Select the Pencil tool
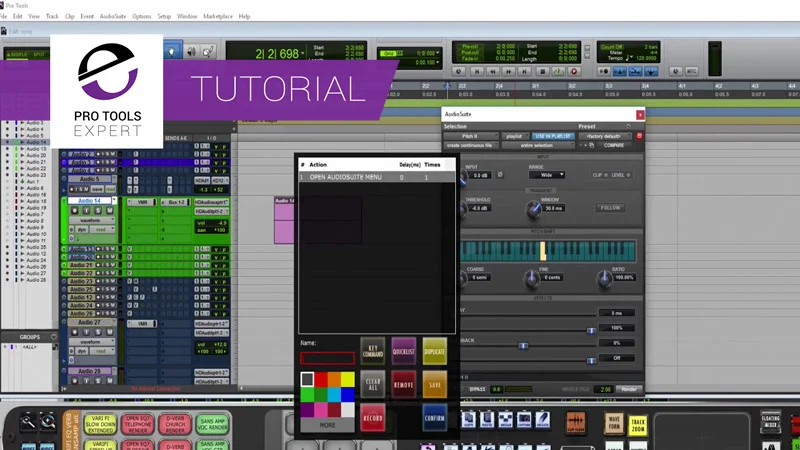Screen dimensions: 800x450 pyautogui.click(x=208, y=51)
